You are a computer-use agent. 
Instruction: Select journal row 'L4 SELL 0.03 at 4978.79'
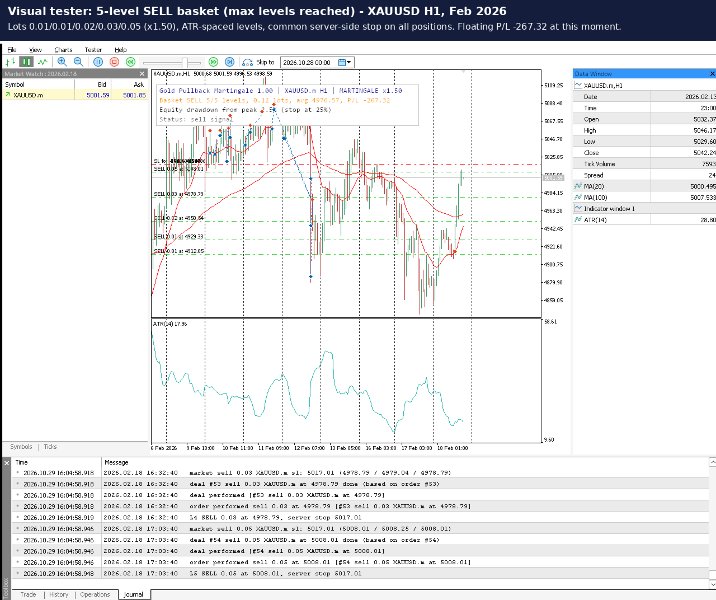coord(360,517)
